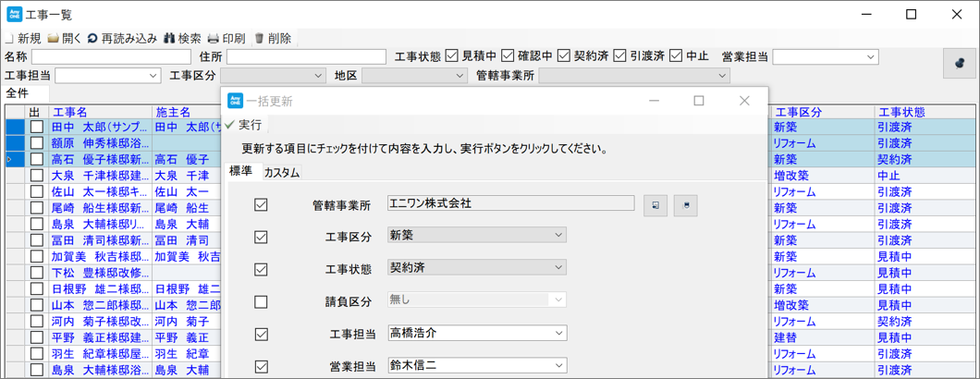The width and height of the screenshot is (980, 379).
Task: Toggle the 管轄事業所 update checkbox in dialog
Action: [262, 204]
